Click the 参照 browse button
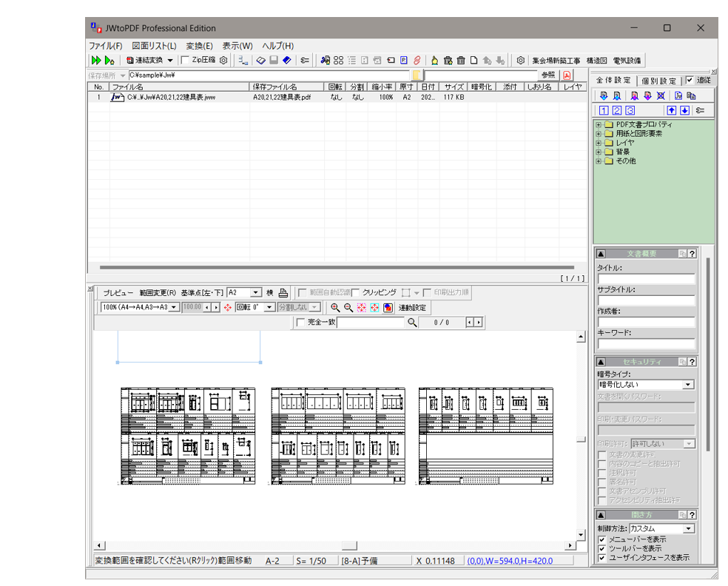Screen dimensions: 728x586 tap(547, 75)
